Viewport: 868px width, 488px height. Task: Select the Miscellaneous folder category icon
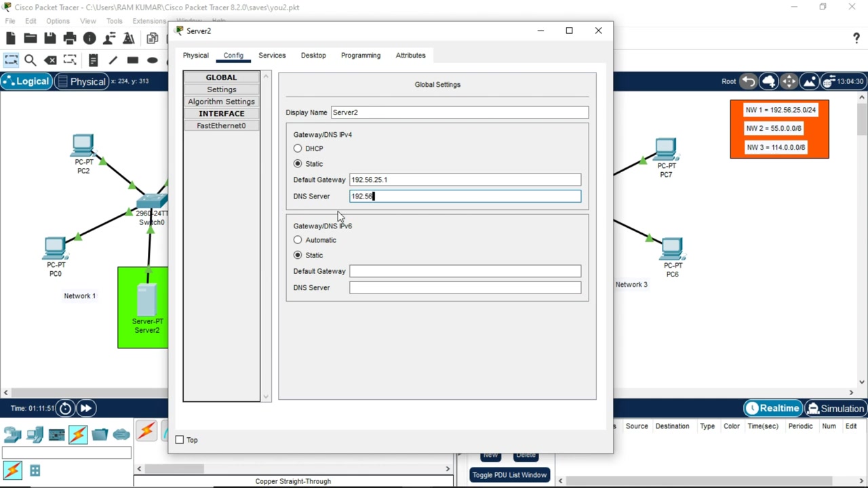tap(100, 434)
